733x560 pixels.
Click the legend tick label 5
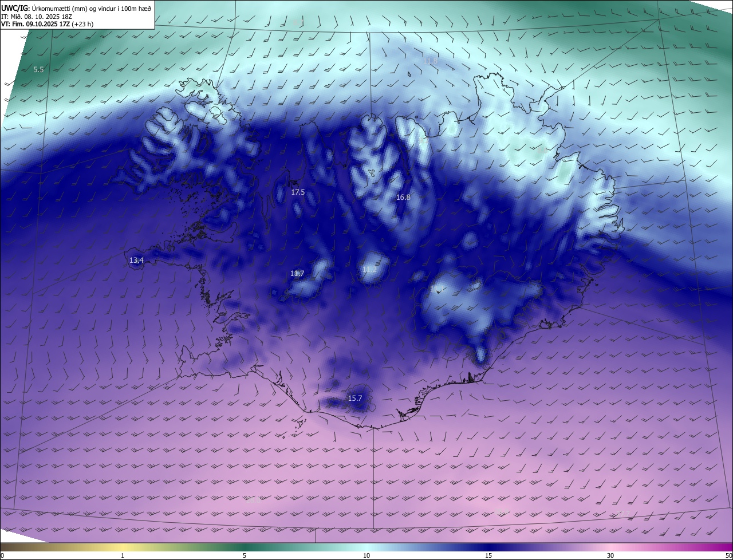245,556
